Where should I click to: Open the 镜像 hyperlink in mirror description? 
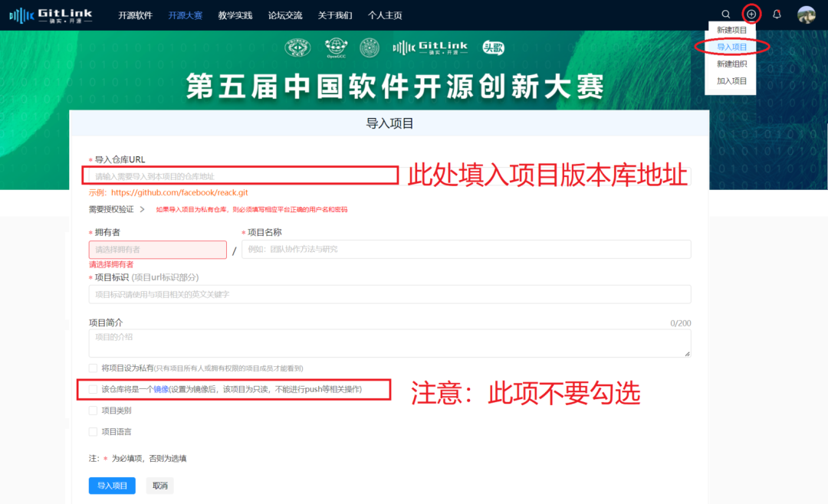161,388
